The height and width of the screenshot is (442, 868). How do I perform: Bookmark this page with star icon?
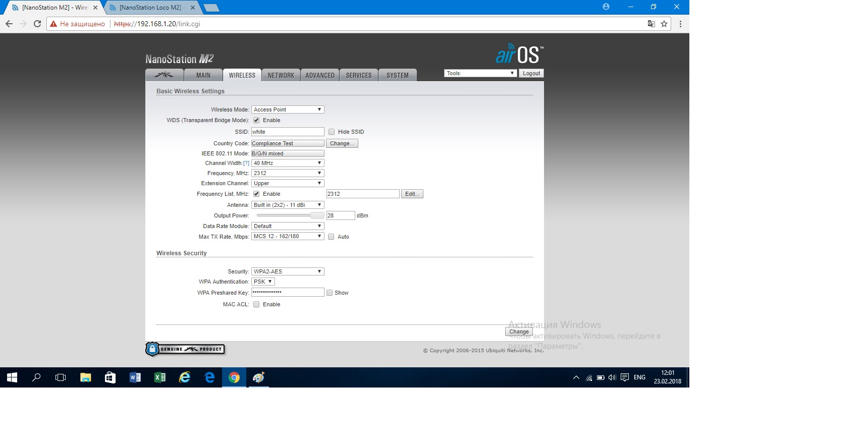pos(664,24)
